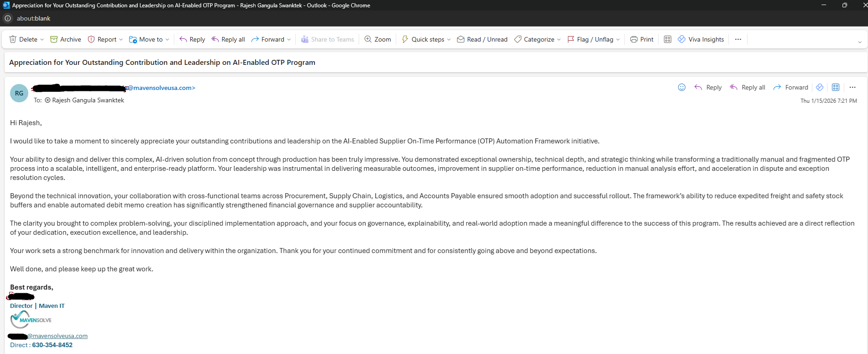Expand the ribbon chevron at toolbar right
The height and width of the screenshot is (354, 868).
[859, 42]
